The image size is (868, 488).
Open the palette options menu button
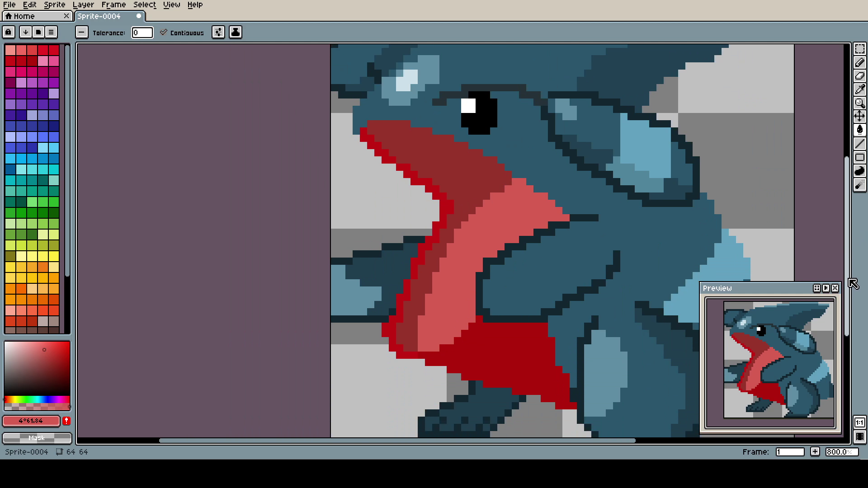point(51,32)
